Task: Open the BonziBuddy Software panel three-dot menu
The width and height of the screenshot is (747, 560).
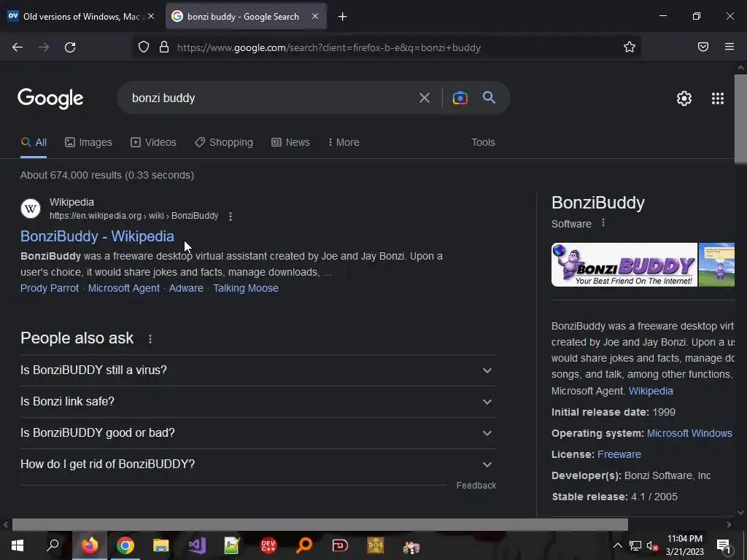Action: pos(603,222)
